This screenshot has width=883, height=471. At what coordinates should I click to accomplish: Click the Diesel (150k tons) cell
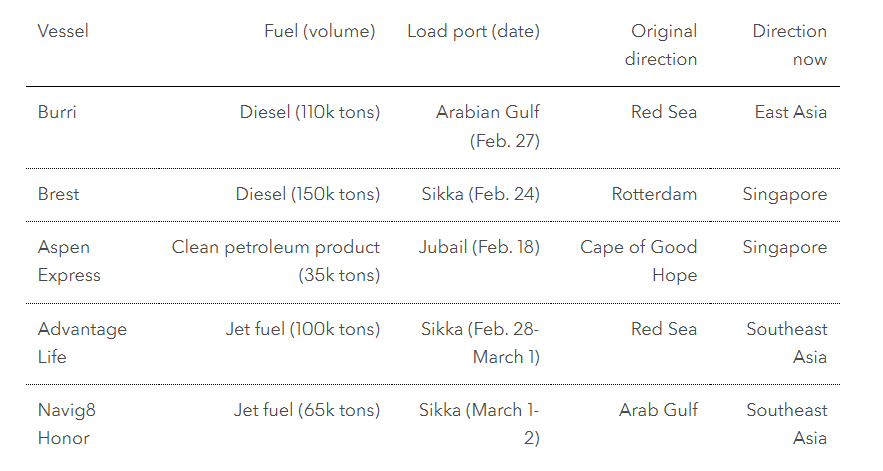click(307, 194)
